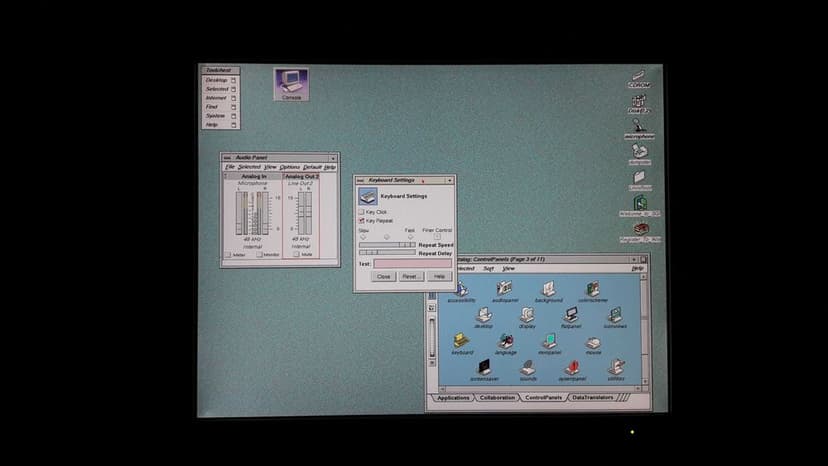The width and height of the screenshot is (828, 466).
Task: Open the background control panel icon
Action: coord(549,292)
